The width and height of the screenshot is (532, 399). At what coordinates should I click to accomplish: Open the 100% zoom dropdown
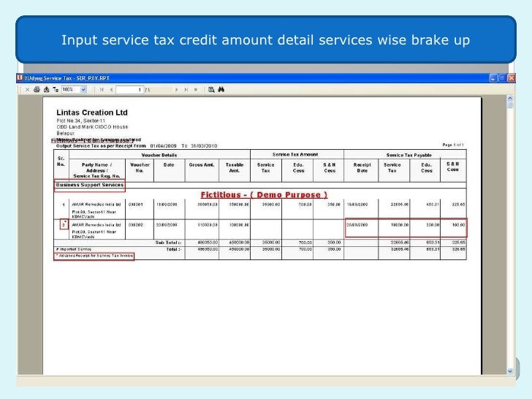coord(83,90)
